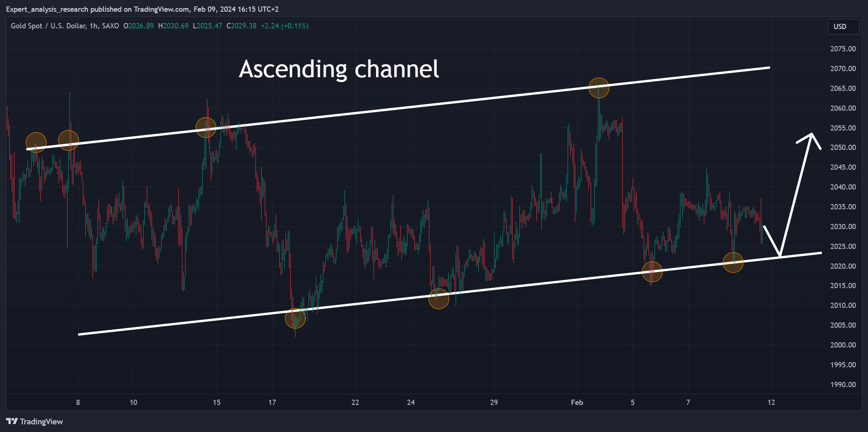Click the published-on TradingView.com header text

click(142, 9)
